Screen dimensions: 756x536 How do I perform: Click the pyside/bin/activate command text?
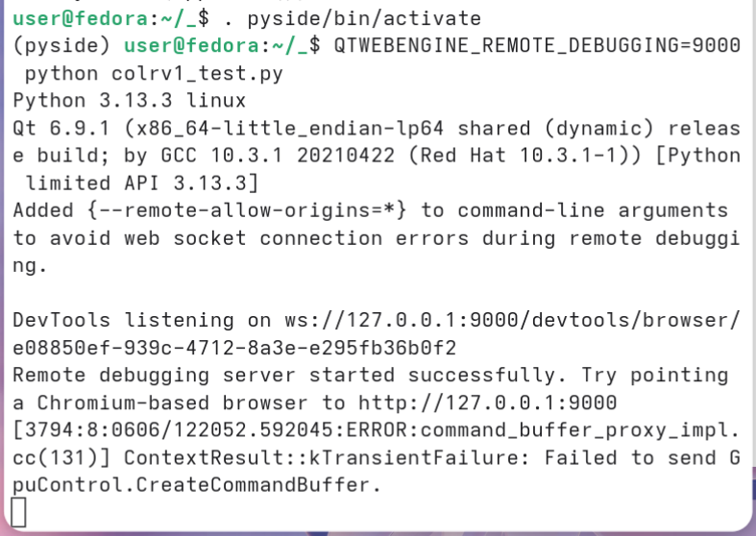click(364, 18)
